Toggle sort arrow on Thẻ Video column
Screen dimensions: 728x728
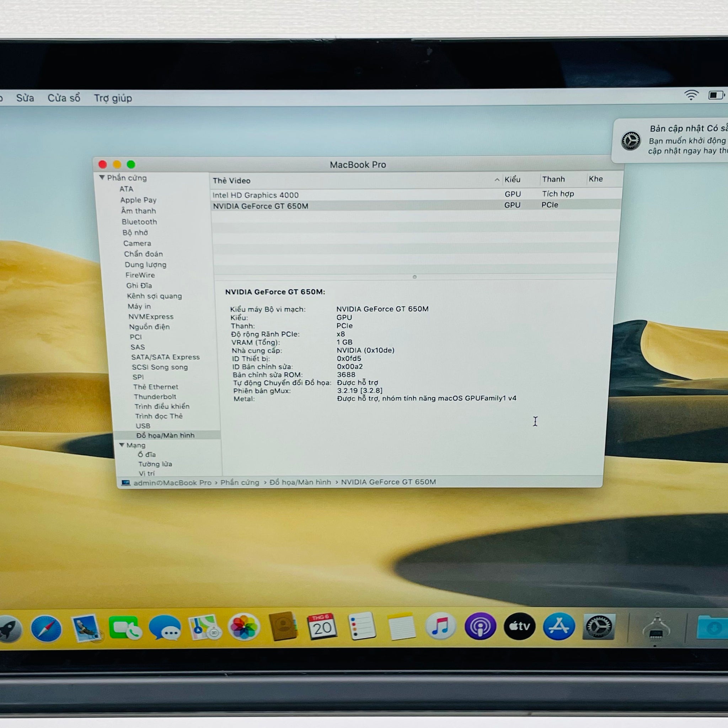[x=497, y=180]
